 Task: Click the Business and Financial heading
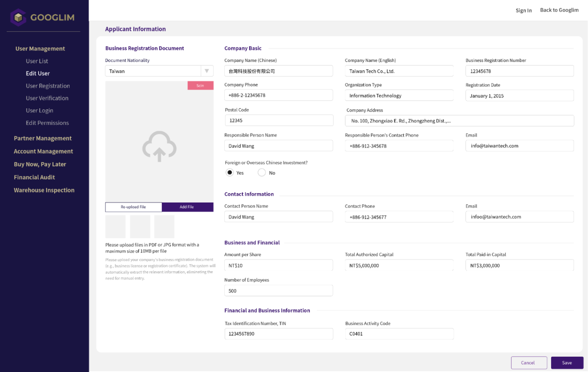pos(252,243)
